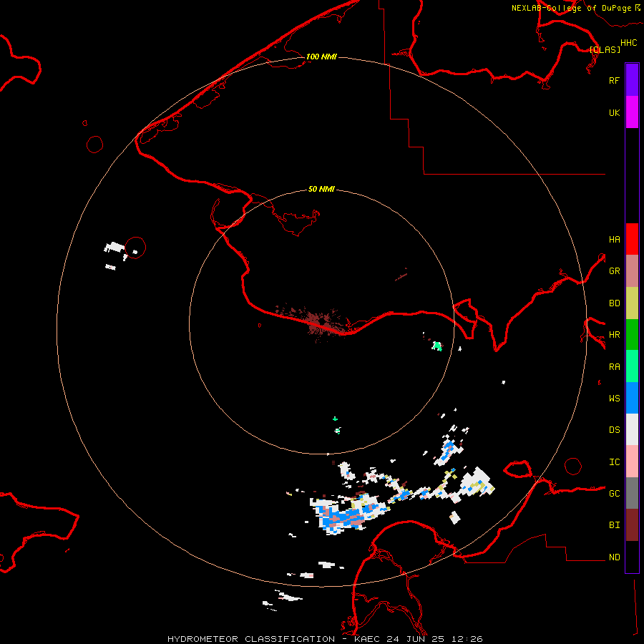The height and width of the screenshot is (644, 644).
Task: Click the DS legend label
Action: click(614, 430)
